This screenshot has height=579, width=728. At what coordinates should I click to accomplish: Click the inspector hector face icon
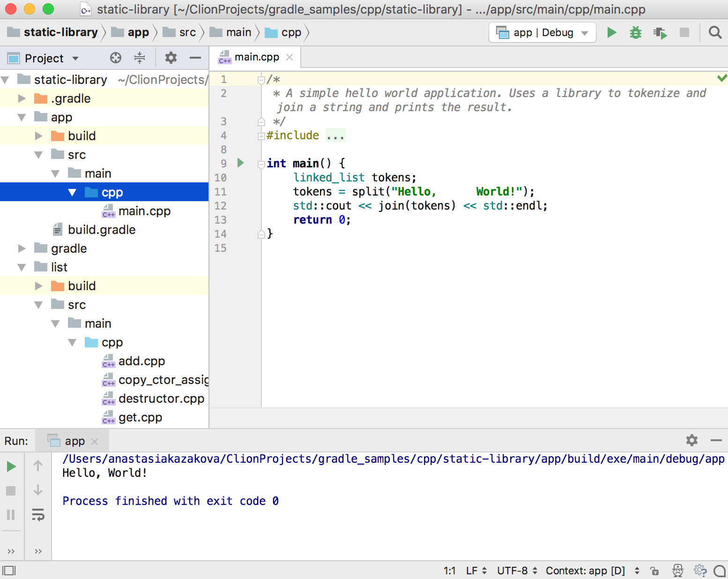click(x=678, y=570)
